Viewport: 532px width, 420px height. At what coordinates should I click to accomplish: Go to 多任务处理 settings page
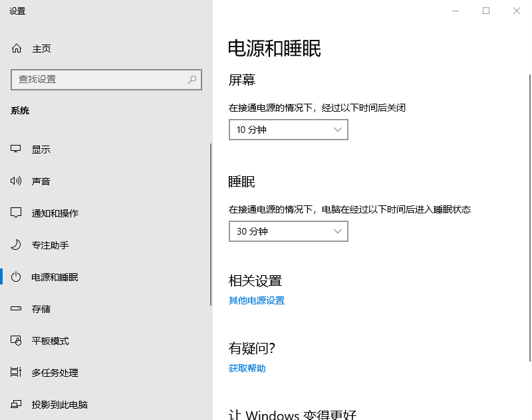coord(55,373)
